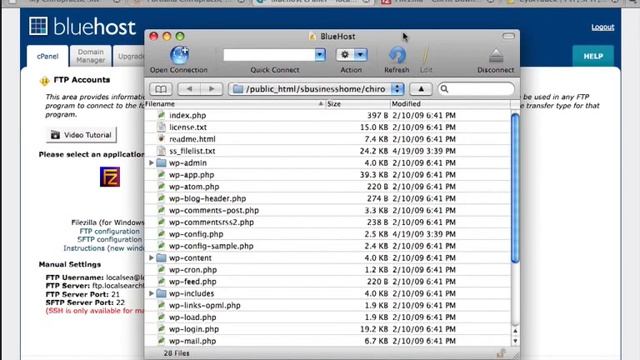
Task: Go forward with the right arrow button
Action: point(211,89)
